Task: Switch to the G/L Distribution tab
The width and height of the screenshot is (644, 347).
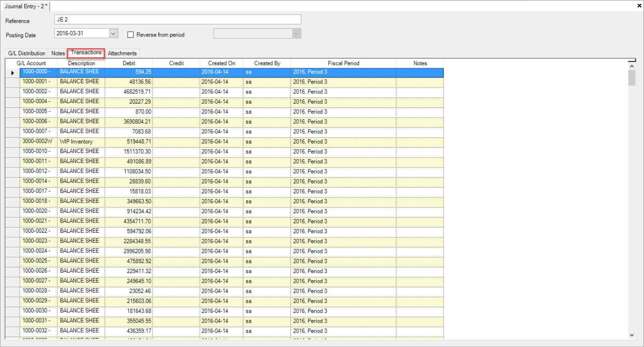Action: point(27,53)
